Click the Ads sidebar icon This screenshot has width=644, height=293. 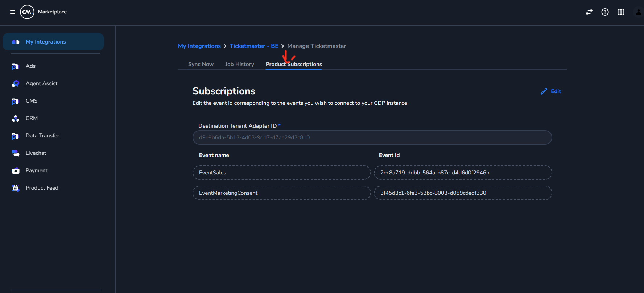click(x=15, y=67)
